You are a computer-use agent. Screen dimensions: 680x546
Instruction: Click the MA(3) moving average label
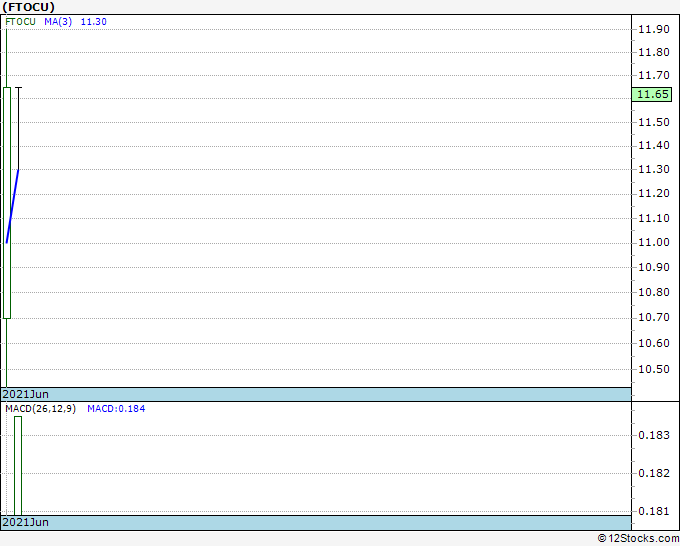58,22
